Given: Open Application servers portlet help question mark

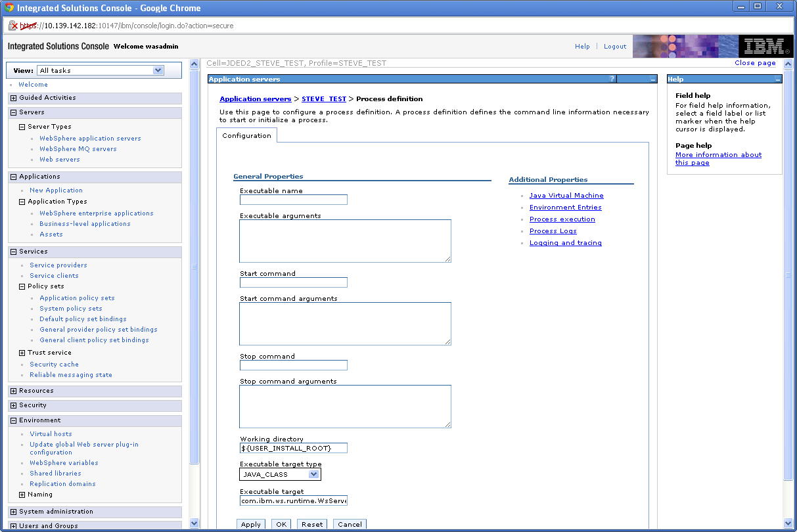Looking at the screenshot, I should (612, 79).
